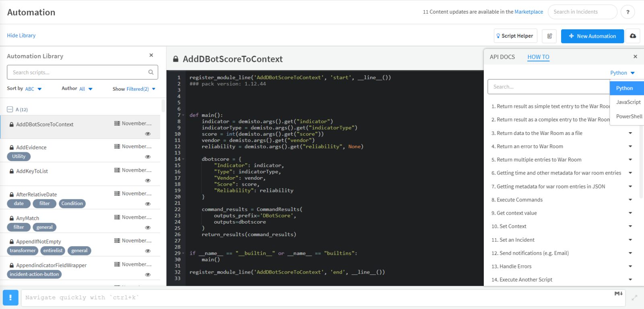Toggle eye icon for AddDBotScoreToContext
The image size is (644, 309).
148,134
